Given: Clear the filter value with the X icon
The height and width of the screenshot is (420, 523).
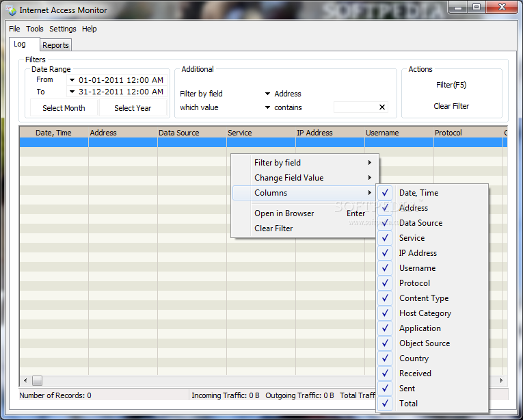Looking at the screenshot, I should [x=382, y=107].
